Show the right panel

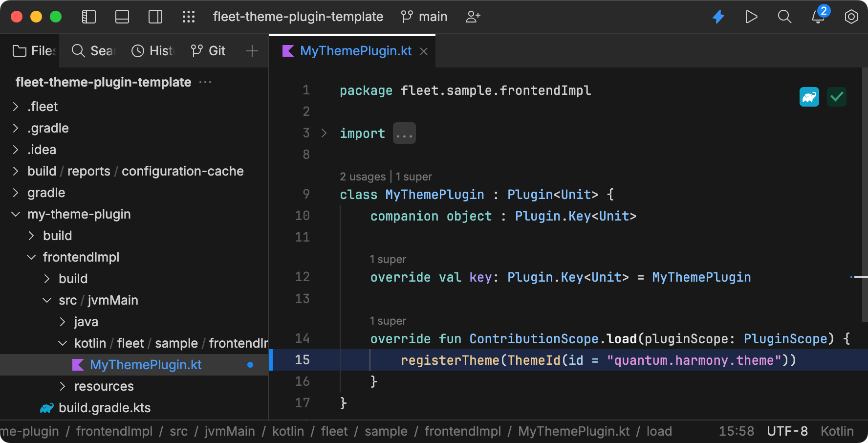tap(155, 16)
